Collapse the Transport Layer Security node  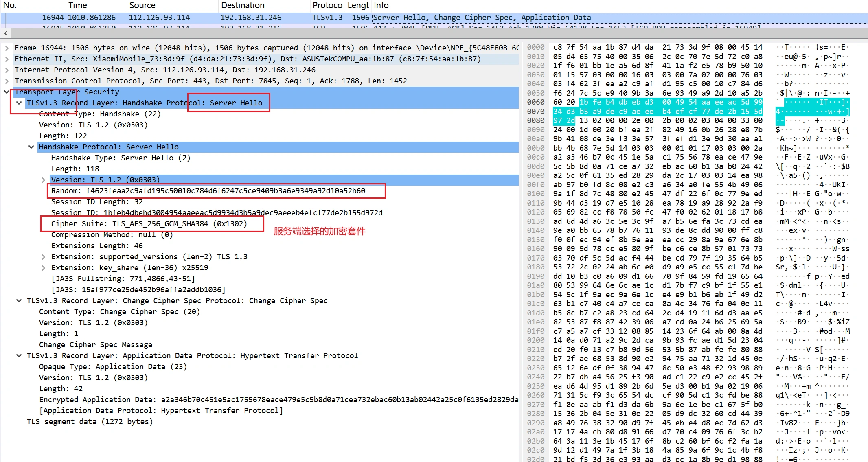coord(7,92)
